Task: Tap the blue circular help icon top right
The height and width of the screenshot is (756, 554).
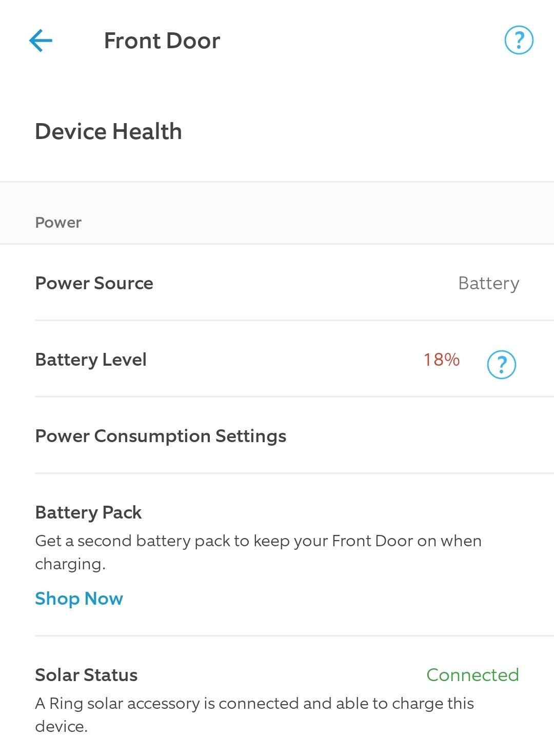Action: tap(520, 39)
